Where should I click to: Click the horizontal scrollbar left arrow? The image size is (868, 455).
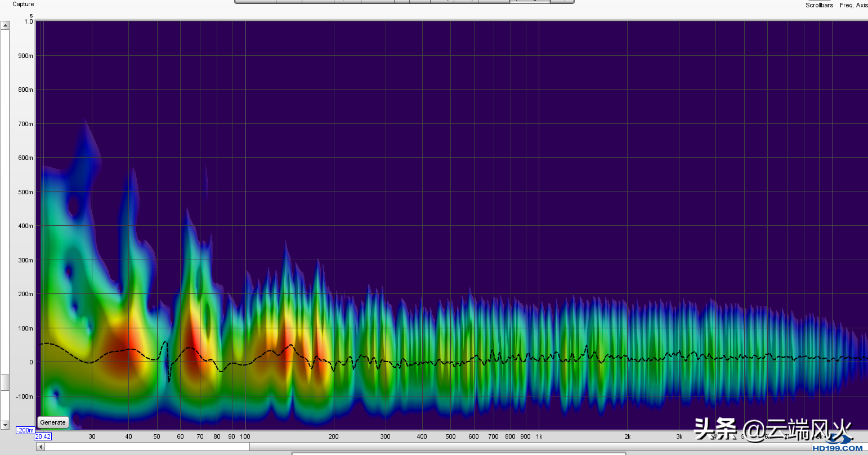click(x=40, y=447)
